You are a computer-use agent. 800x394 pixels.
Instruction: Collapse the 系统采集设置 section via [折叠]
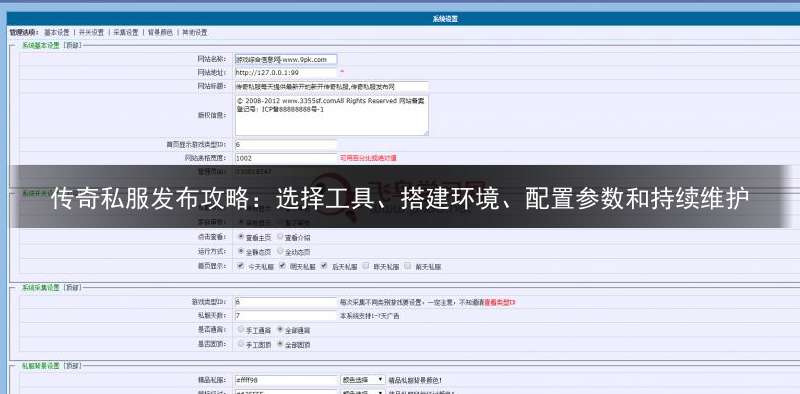point(72,288)
